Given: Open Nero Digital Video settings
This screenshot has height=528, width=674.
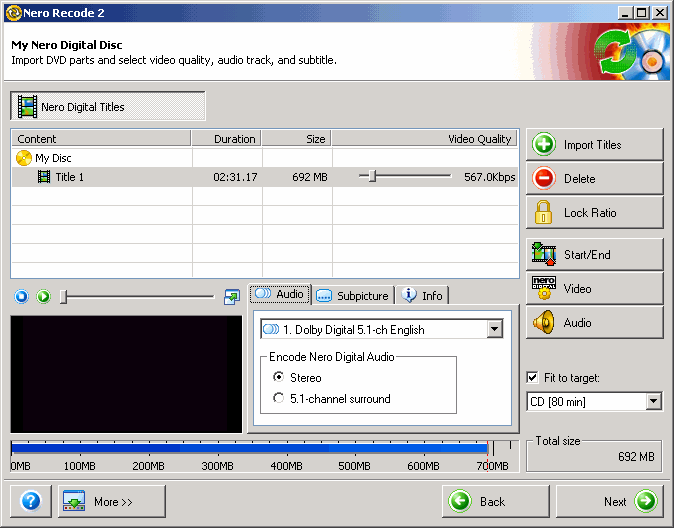Looking at the screenshot, I should 594,289.
